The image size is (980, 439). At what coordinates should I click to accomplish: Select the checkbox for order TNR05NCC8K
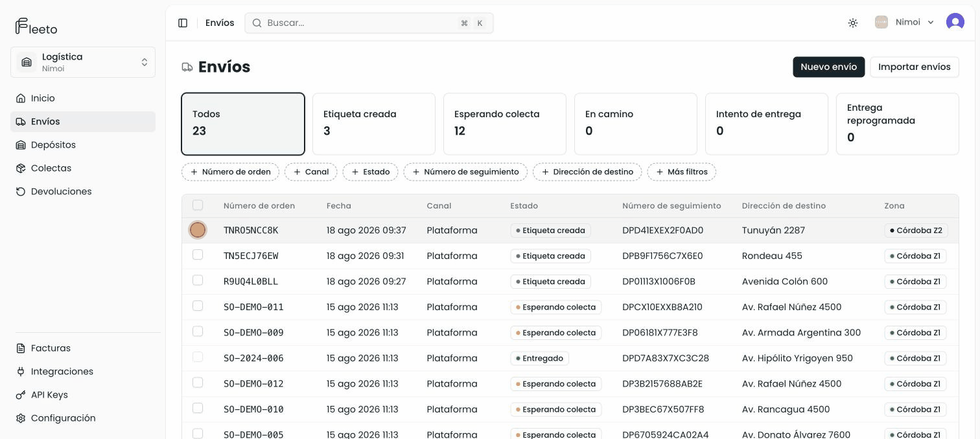(x=198, y=230)
